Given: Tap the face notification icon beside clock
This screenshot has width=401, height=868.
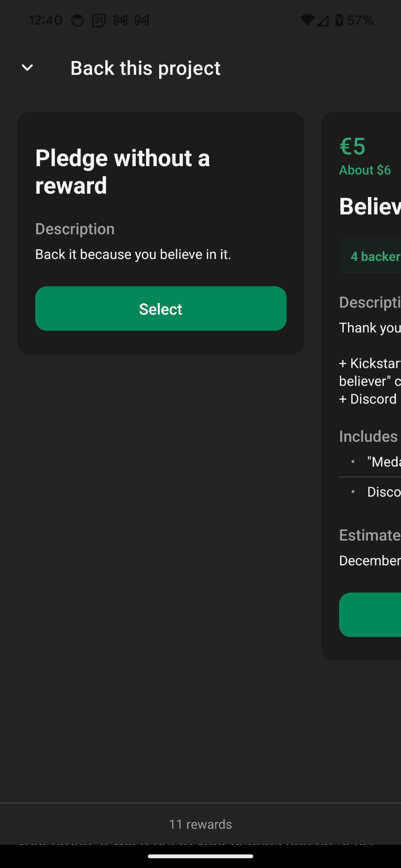Looking at the screenshot, I should coord(77,20).
